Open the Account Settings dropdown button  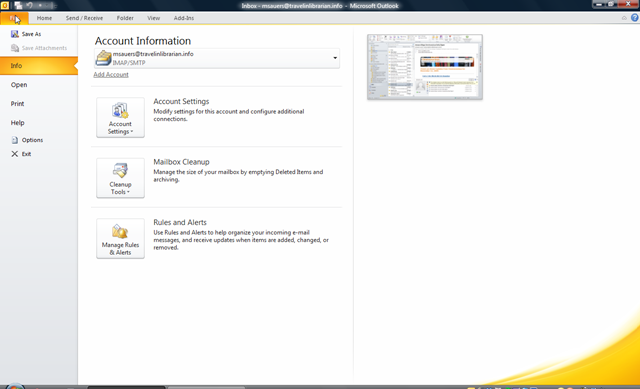click(120, 118)
